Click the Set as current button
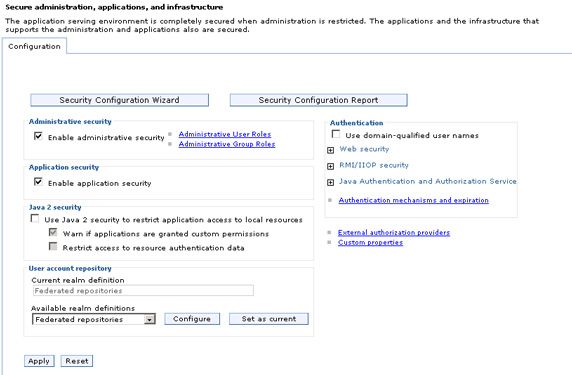572x375 pixels. point(269,319)
